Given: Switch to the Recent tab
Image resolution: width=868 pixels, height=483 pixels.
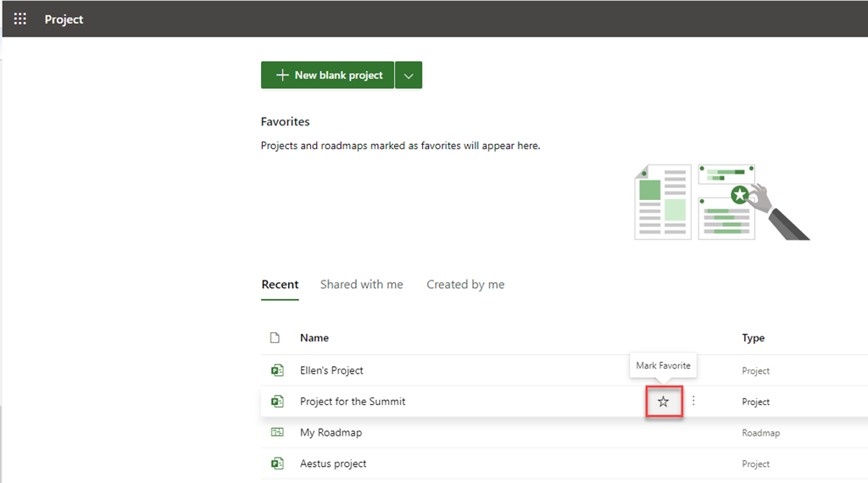Looking at the screenshot, I should click(280, 285).
